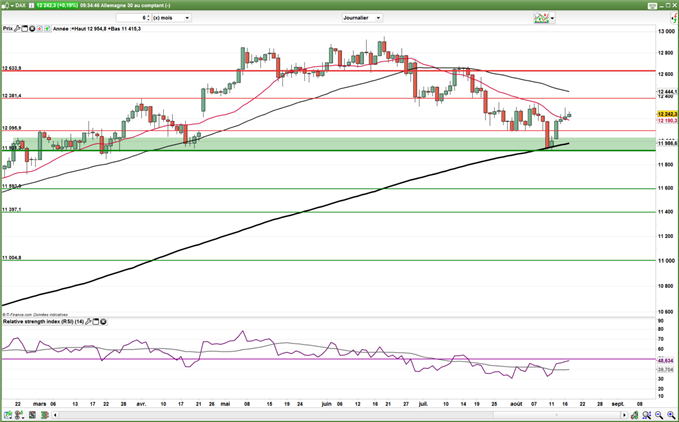
Task: Click the period count field showing 6
Action: click(132, 18)
